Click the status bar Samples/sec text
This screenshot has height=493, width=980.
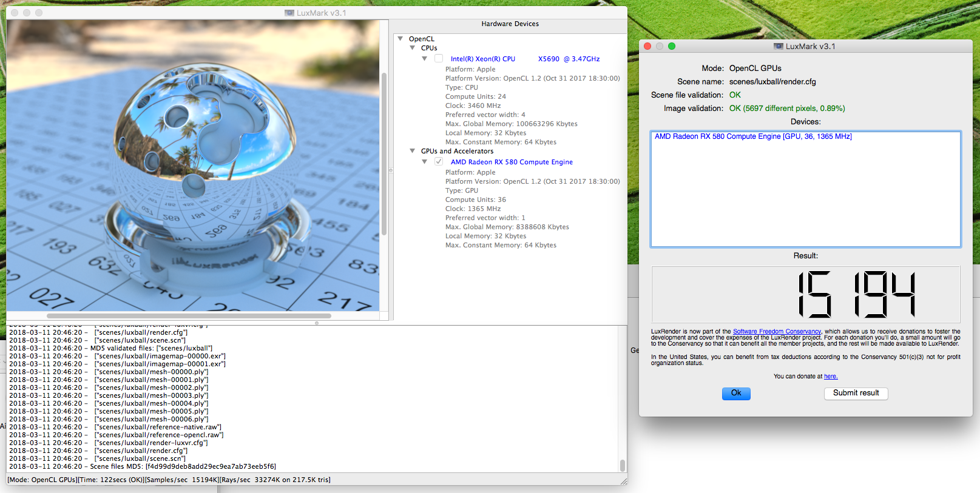point(181,480)
